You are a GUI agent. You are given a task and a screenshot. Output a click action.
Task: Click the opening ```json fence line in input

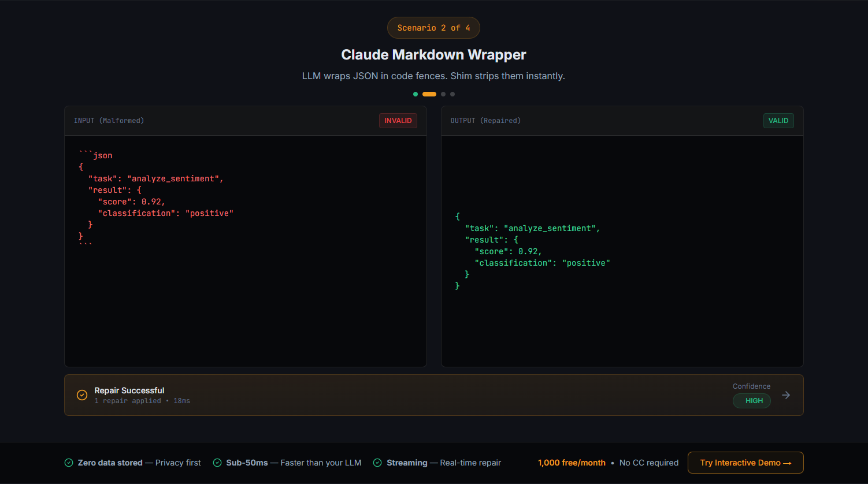click(95, 155)
